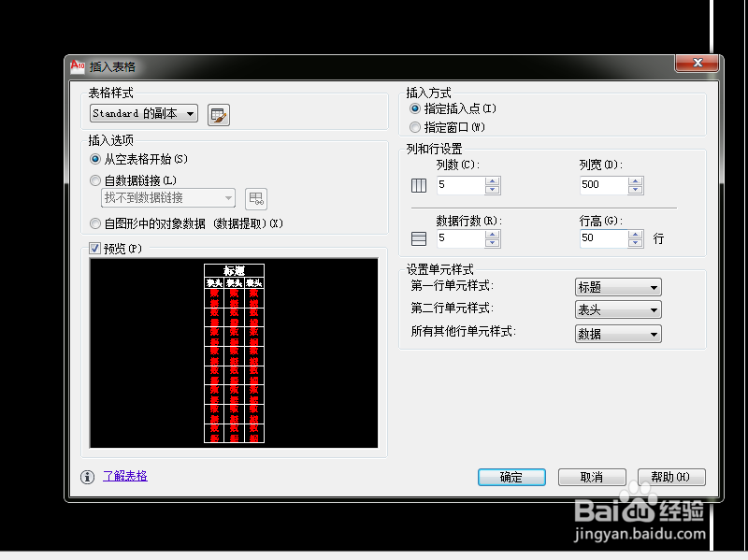Click the AutoCAD logo in the title bar

[78, 66]
